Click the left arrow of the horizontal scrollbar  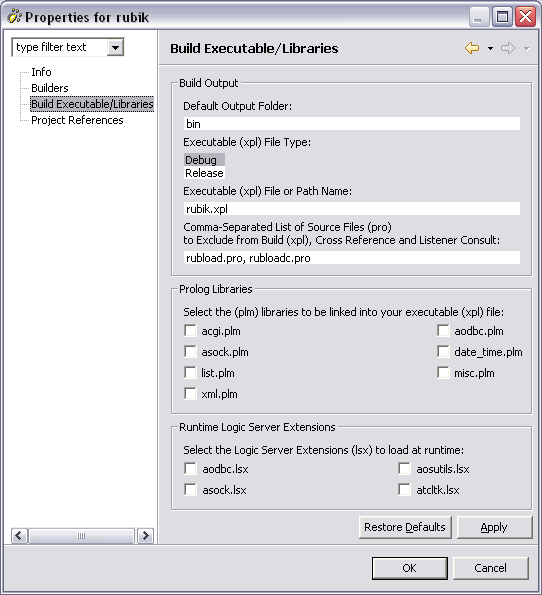pos(19,536)
